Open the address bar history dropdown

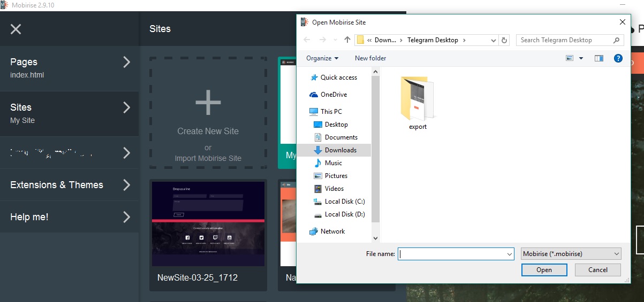point(493,40)
